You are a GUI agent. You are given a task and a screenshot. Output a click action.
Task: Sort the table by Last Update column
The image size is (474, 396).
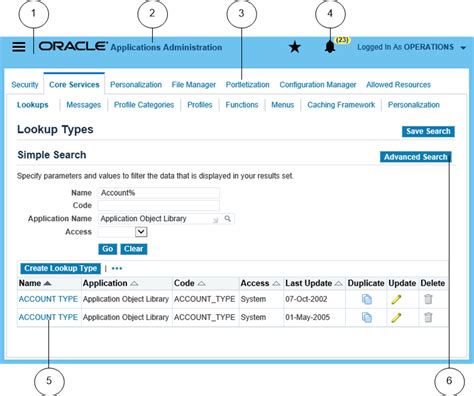(338, 283)
